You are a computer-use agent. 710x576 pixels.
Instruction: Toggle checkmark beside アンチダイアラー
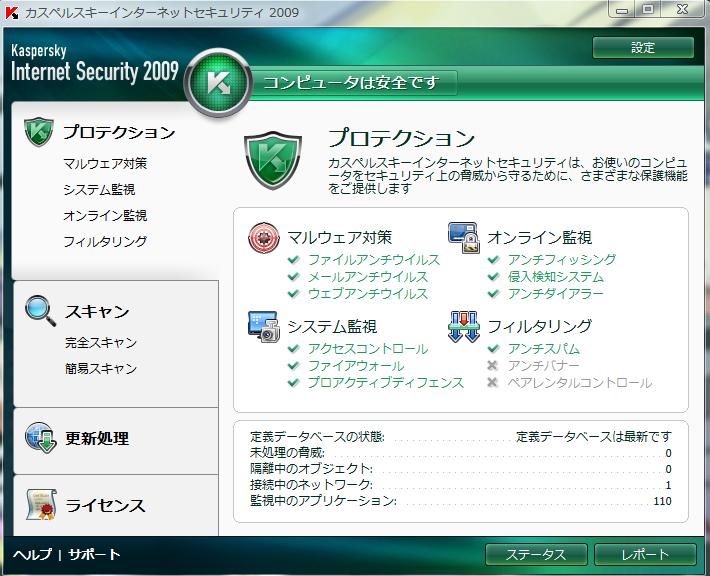(x=493, y=294)
